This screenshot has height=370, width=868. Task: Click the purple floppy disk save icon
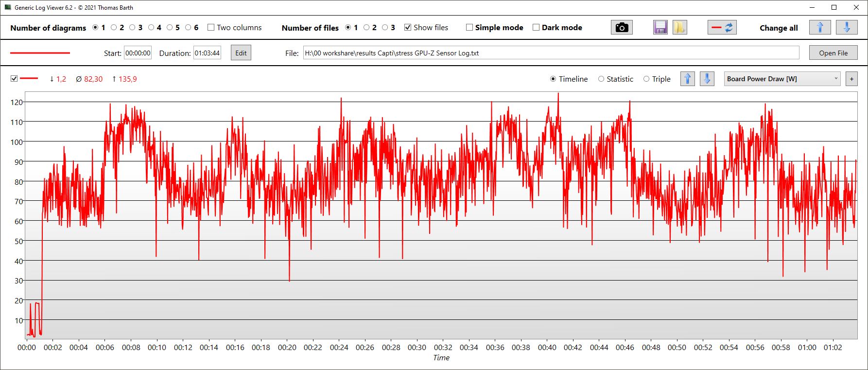(660, 28)
